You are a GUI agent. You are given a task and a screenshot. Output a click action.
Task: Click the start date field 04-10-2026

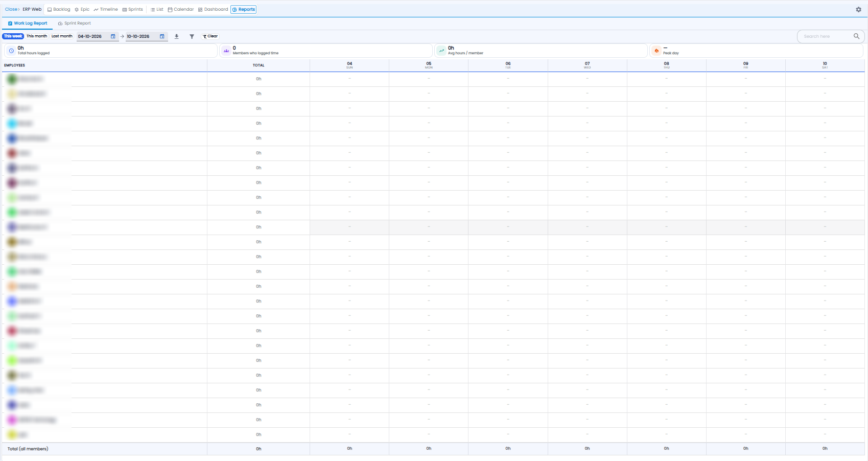pos(98,36)
